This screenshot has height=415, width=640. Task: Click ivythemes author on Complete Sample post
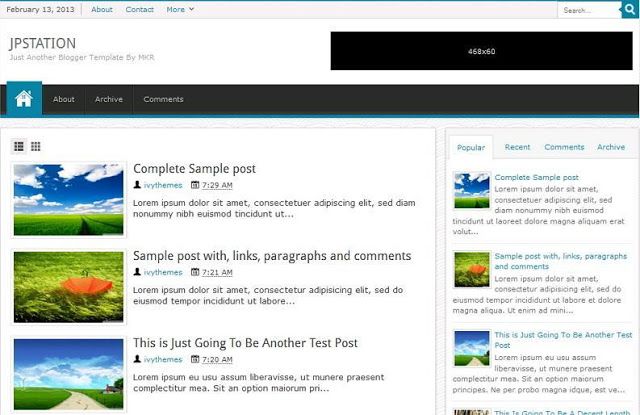pyautogui.click(x=163, y=185)
